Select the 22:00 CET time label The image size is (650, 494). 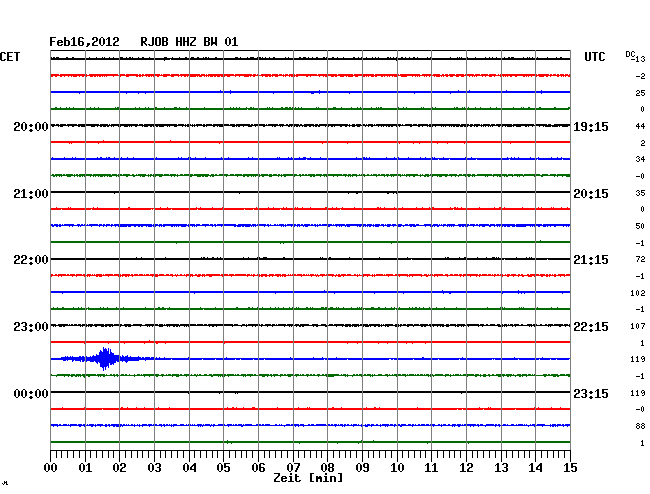(x=31, y=260)
